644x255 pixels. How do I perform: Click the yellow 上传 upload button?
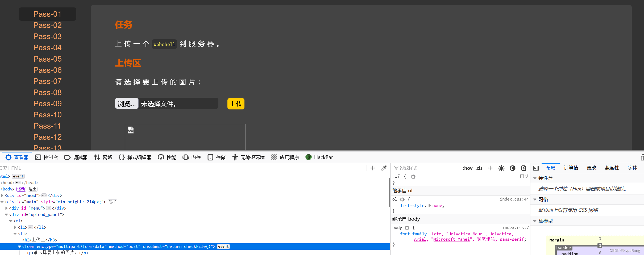pos(236,104)
